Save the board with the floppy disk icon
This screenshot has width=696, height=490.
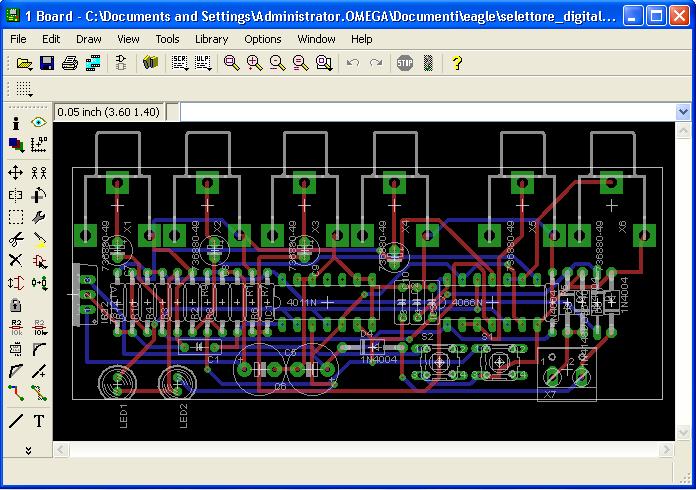(47, 63)
